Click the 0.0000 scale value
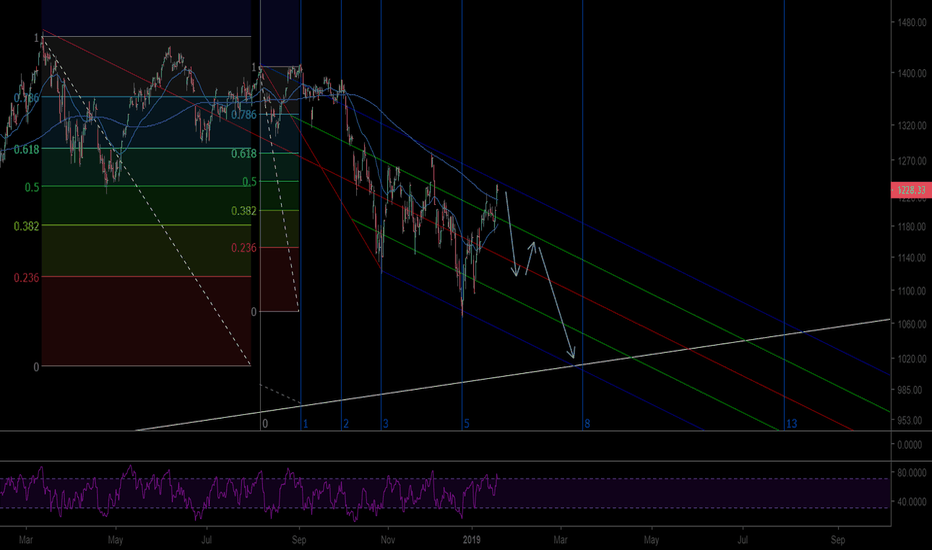This screenshot has height=550, width=932. click(909, 445)
